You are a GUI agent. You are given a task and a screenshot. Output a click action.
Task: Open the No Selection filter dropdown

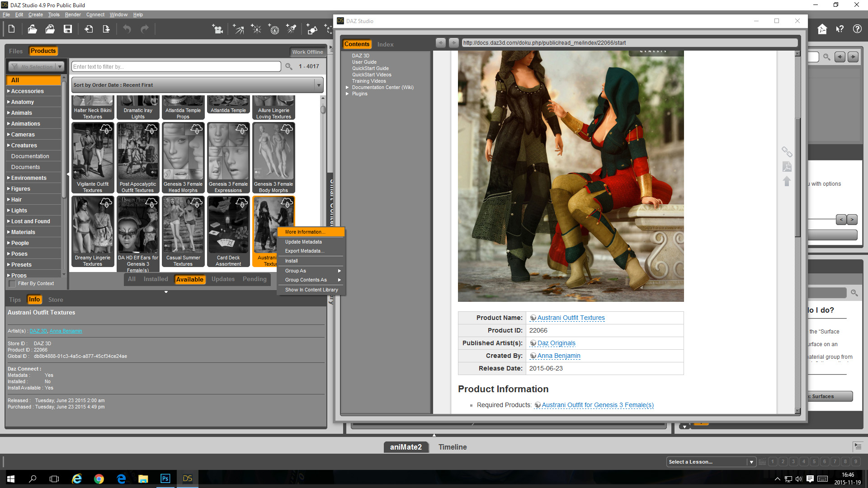click(x=36, y=67)
